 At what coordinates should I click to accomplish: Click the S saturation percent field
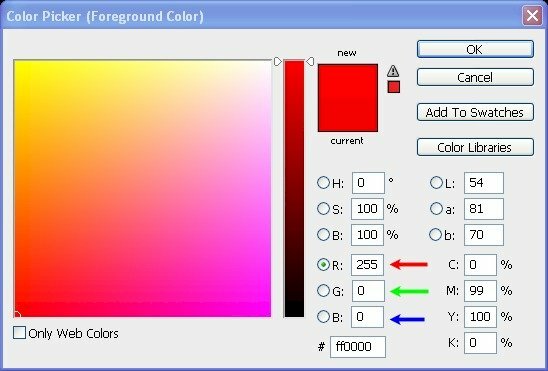pyautogui.click(x=367, y=209)
